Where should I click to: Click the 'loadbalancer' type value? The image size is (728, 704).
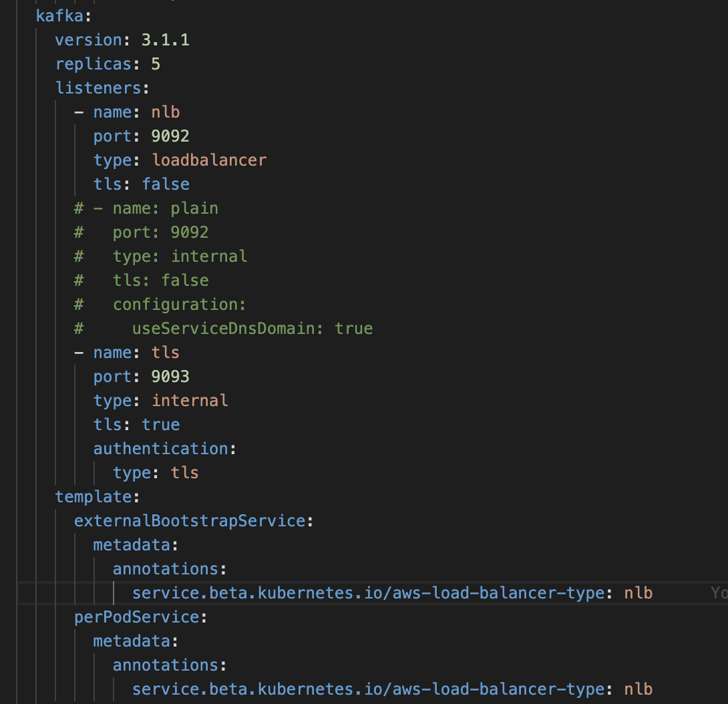pos(209,160)
